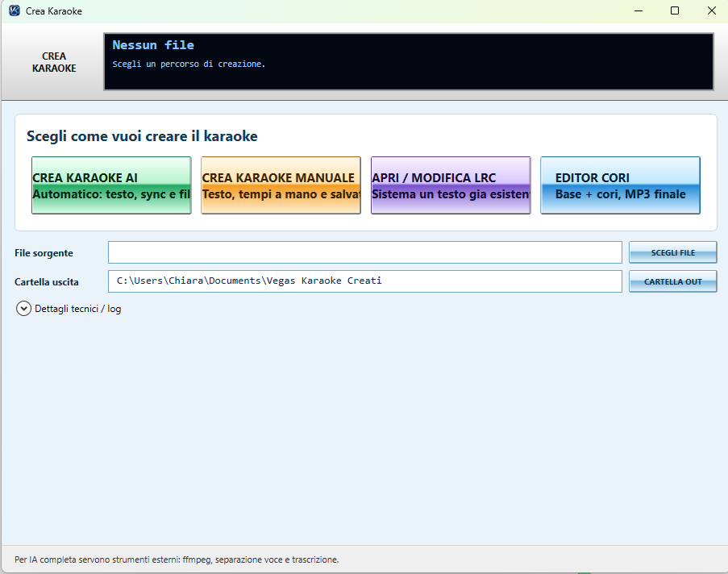This screenshot has width=728, height=574.
Task: Click the SCEGLI FILE button
Action: [672, 252]
